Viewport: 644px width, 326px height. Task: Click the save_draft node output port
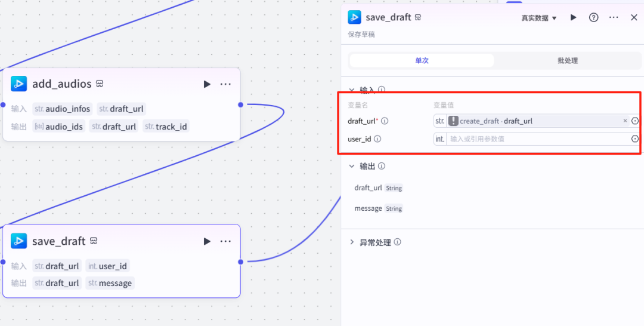[x=241, y=262]
